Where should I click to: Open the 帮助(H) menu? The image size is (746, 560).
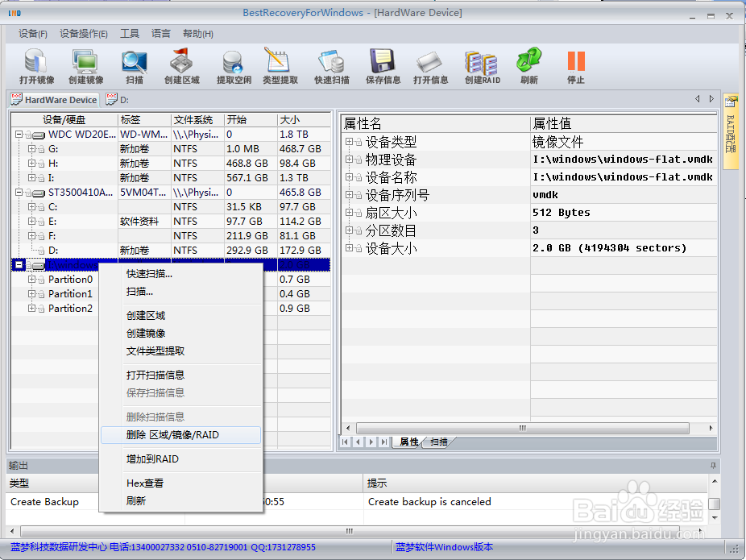pyautogui.click(x=198, y=34)
